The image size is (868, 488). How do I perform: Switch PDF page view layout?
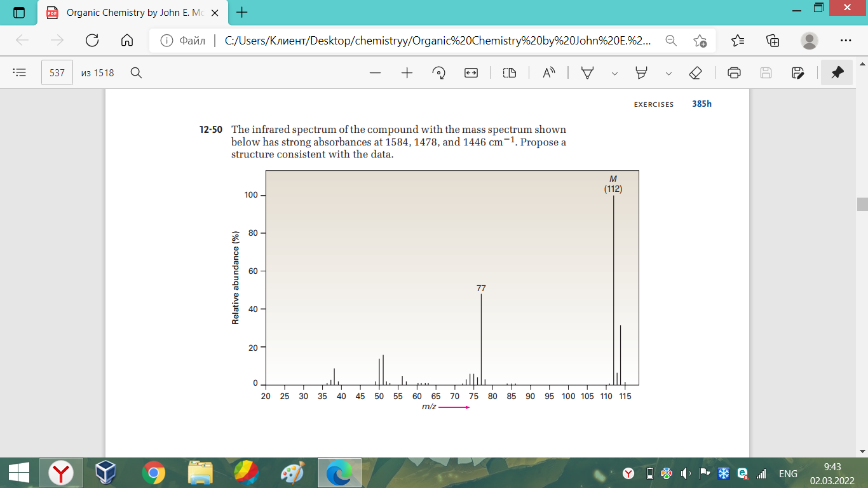click(x=510, y=72)
